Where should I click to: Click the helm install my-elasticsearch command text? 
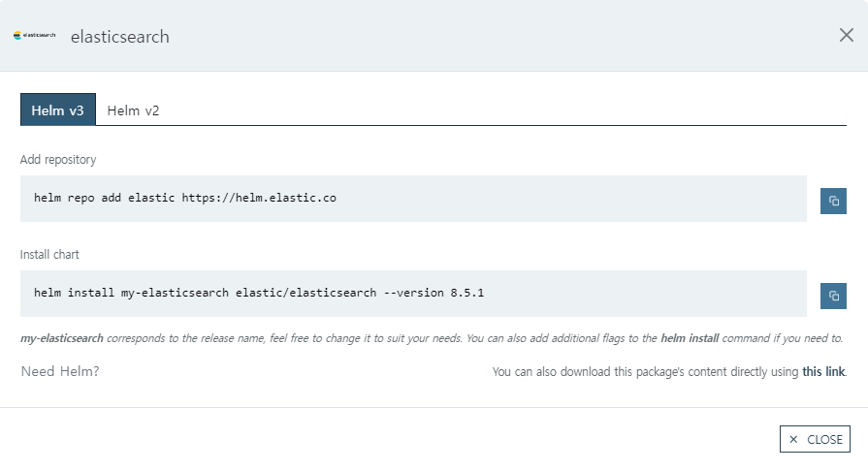tap(259, 293)
